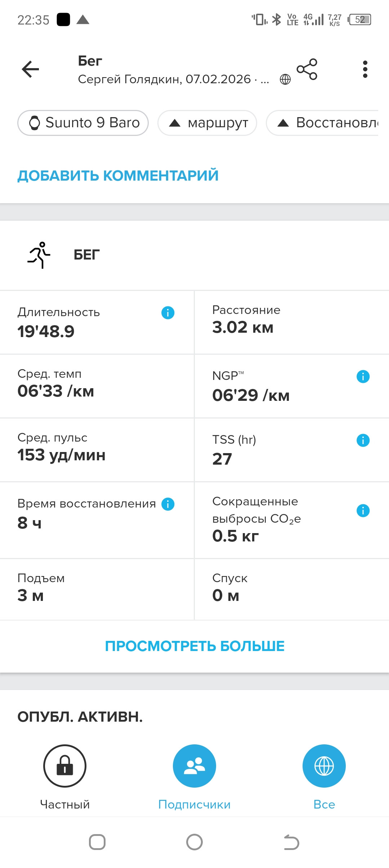
Task: Expand the Восстановление tag chip
Action: coord(323,123)
